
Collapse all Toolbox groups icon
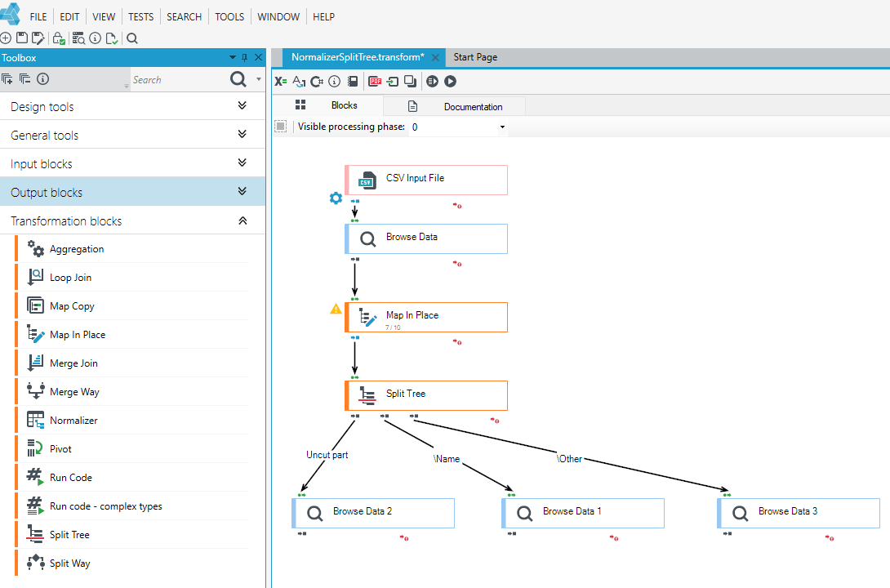25,79
